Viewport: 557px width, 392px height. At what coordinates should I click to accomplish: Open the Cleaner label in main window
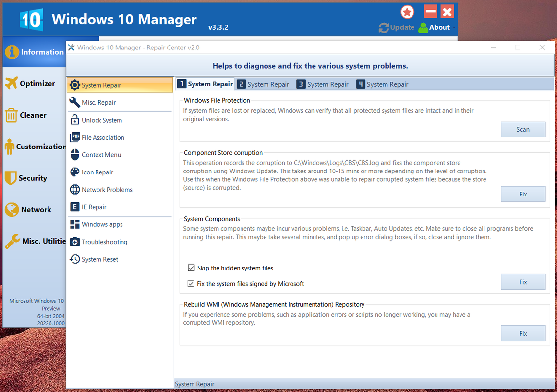(33, 115)
